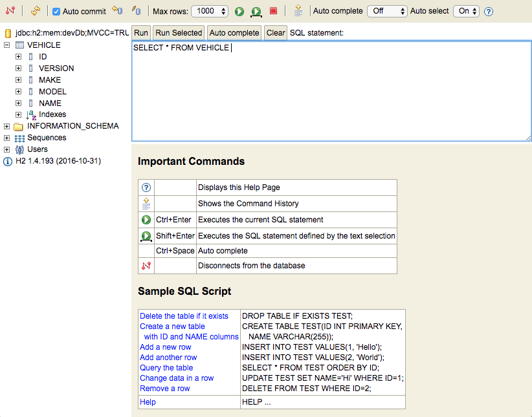Expand the Sequences node
The height and width of the screenshot is (417, 532).
[6, 138]
